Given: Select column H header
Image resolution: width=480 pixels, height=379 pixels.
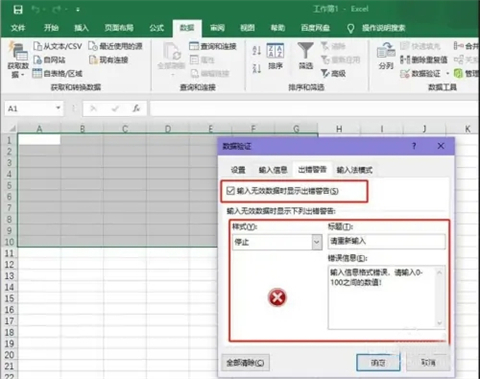Looking at the screenshot, I should click(x=339, y=129).
